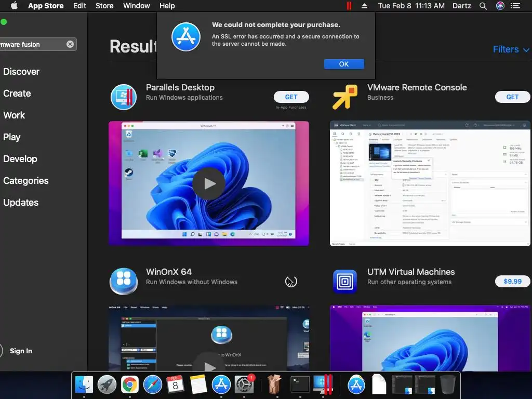Show the Updates section
Viewport: 532px width, 399px height.
click(x=21, y=203)
